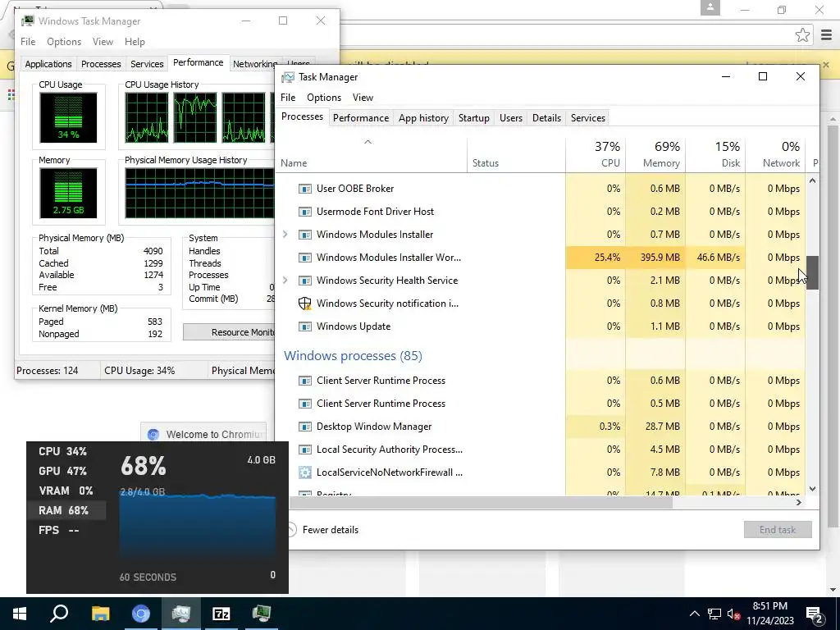Expand the Windows Modules Installer process group
Image resolution: width=840 pixels, height=630 pixels.
pos(285,235)
